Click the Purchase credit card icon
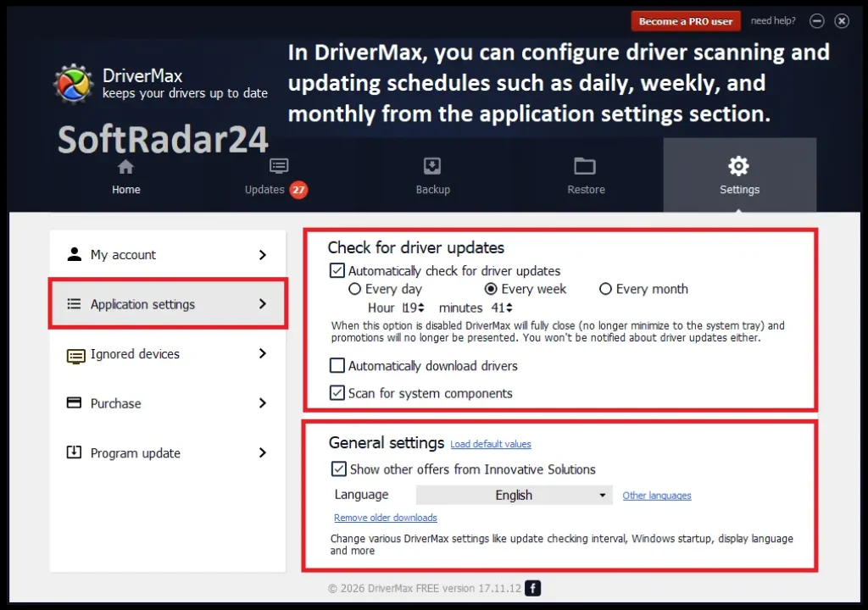The height and width of the screenshot is (610, 868). click(x=75, y=402)
